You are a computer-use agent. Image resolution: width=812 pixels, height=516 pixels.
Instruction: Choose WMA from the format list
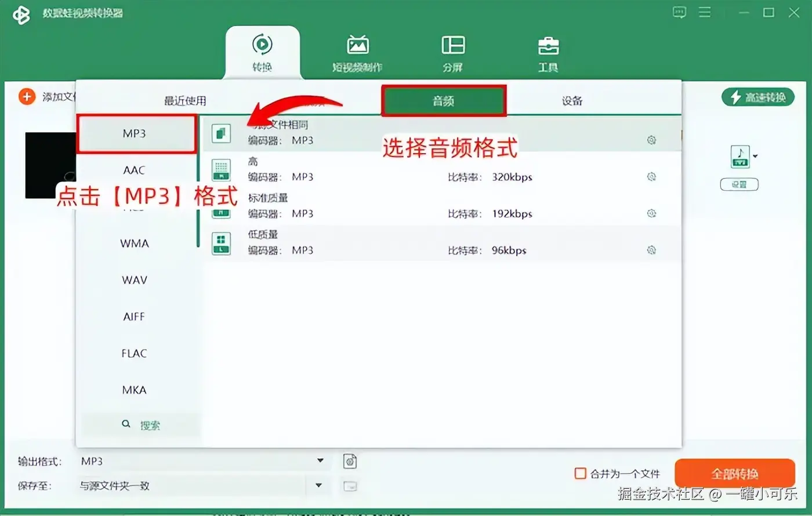[135, 244]
